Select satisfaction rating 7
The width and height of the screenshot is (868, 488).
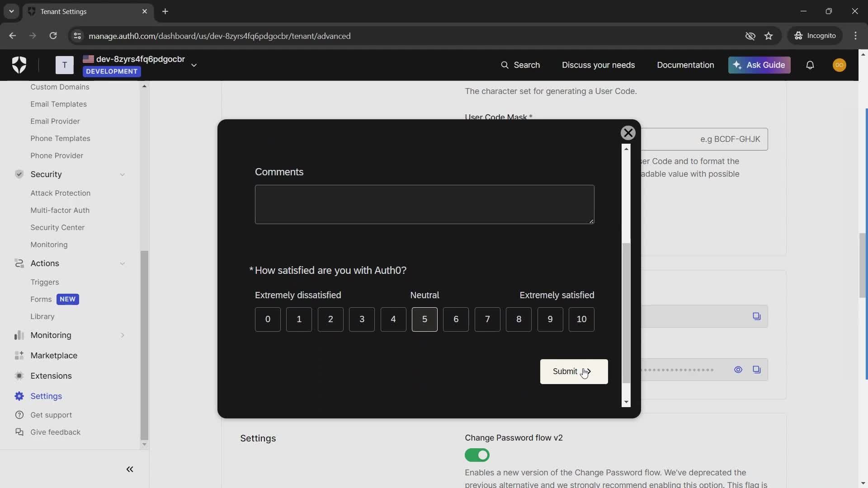click(487, 319)
